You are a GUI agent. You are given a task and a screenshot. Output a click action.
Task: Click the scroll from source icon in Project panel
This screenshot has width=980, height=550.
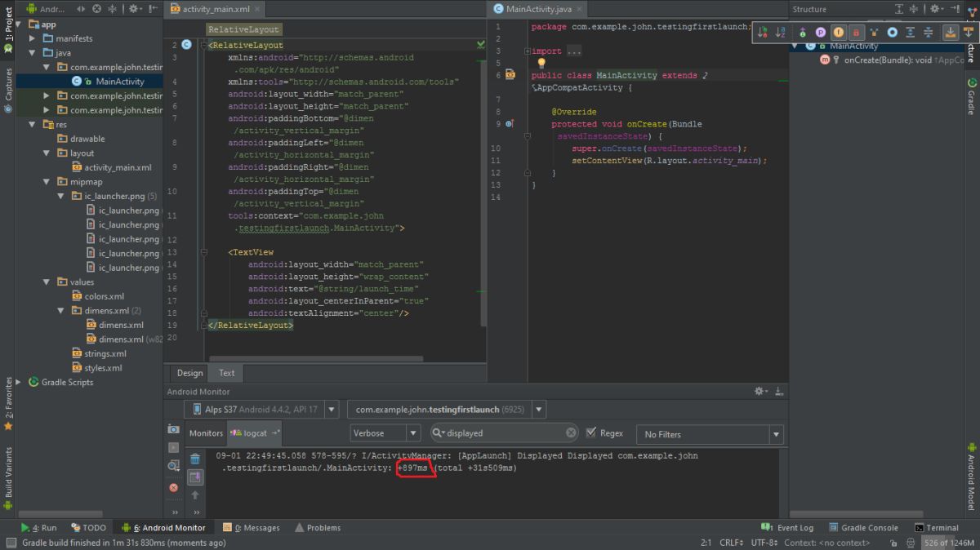click(x=96, y=9)
